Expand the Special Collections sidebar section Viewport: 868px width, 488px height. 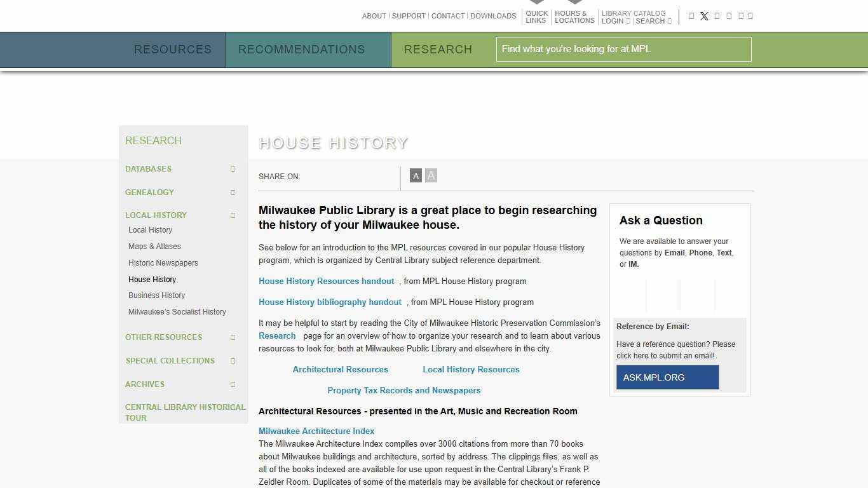pyautogui.click(x=233, y=361)
